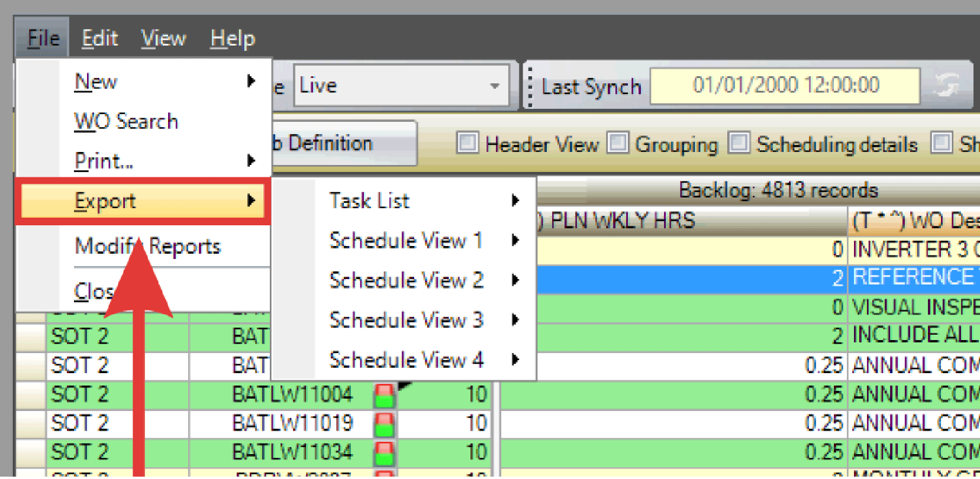
Task: Click the sync refresh icon beside Last Synch
Action: point(946,86)
